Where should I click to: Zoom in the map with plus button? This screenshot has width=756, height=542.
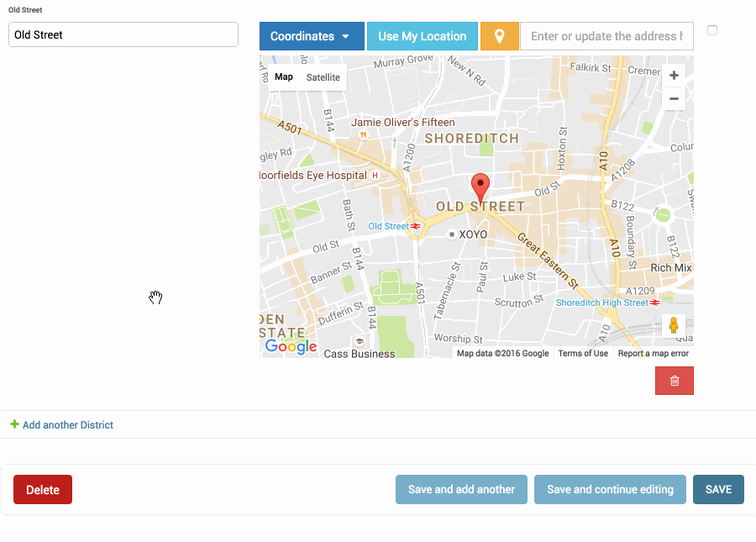(674, 76)
